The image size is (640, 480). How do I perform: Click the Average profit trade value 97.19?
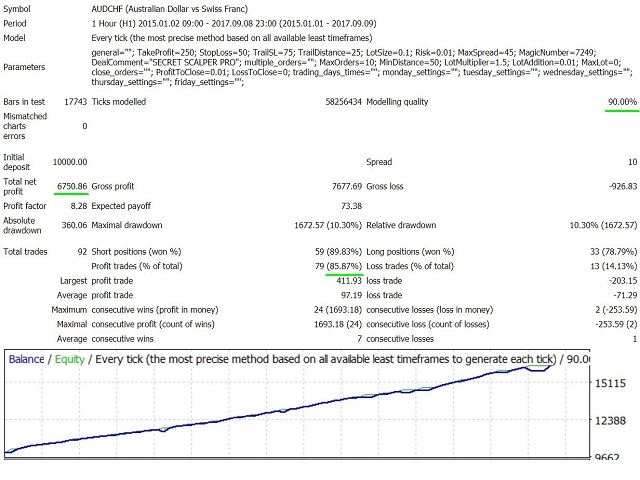tap(351, 295)
